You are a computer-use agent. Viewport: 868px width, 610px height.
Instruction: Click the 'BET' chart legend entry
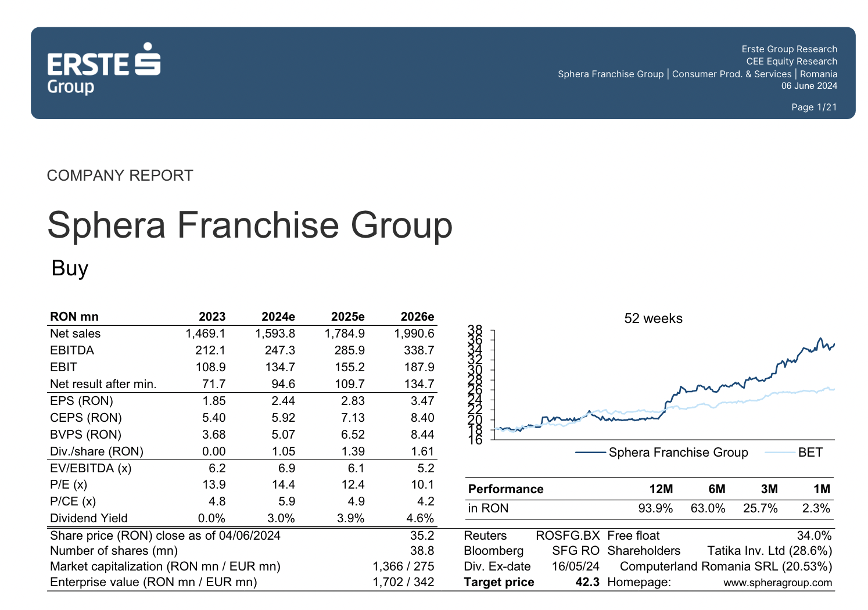(x=794, y=453)
